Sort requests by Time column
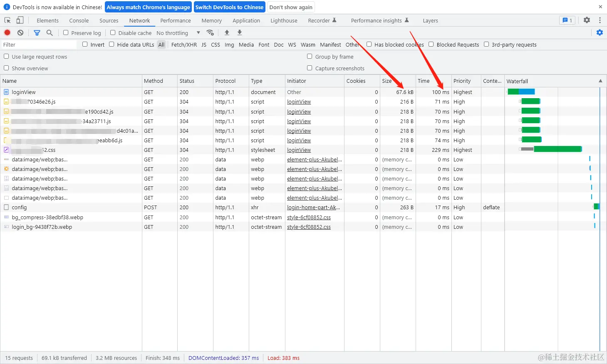 point(434,81)
